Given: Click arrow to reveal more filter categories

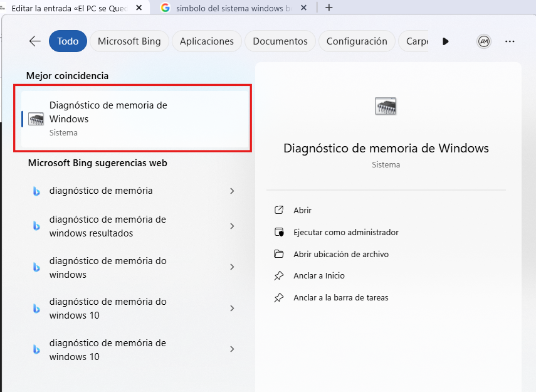Looking at the screenshot, I should click(446, 41).
